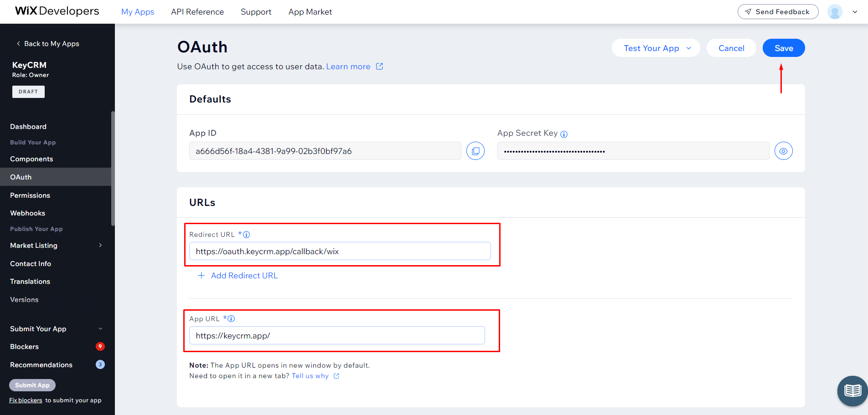Open the Test Your App dropdown

(656, 48)
